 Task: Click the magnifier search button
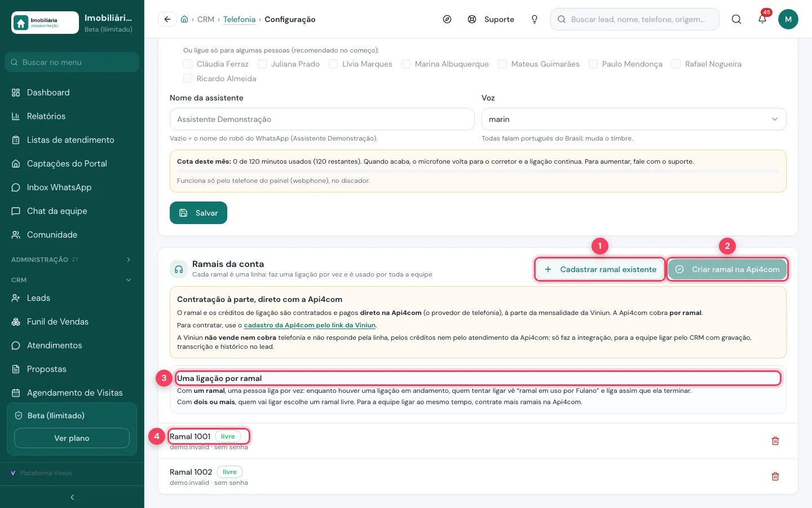[x=736, y=19]
